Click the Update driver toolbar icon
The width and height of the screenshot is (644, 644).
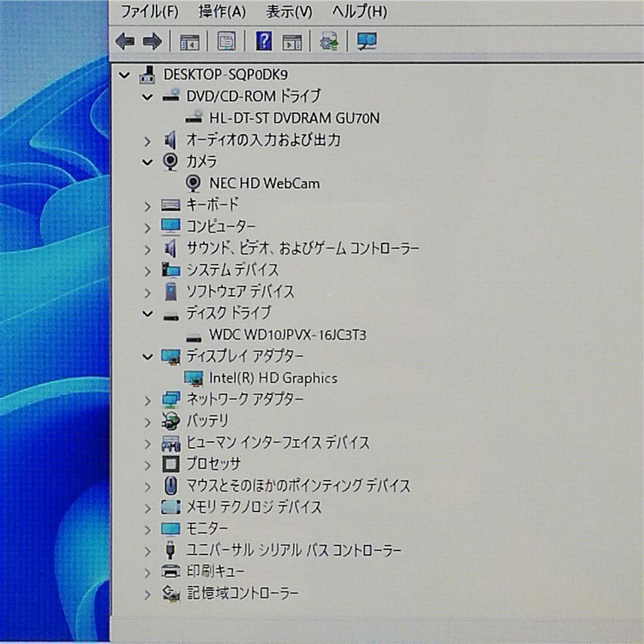(329, 41)
